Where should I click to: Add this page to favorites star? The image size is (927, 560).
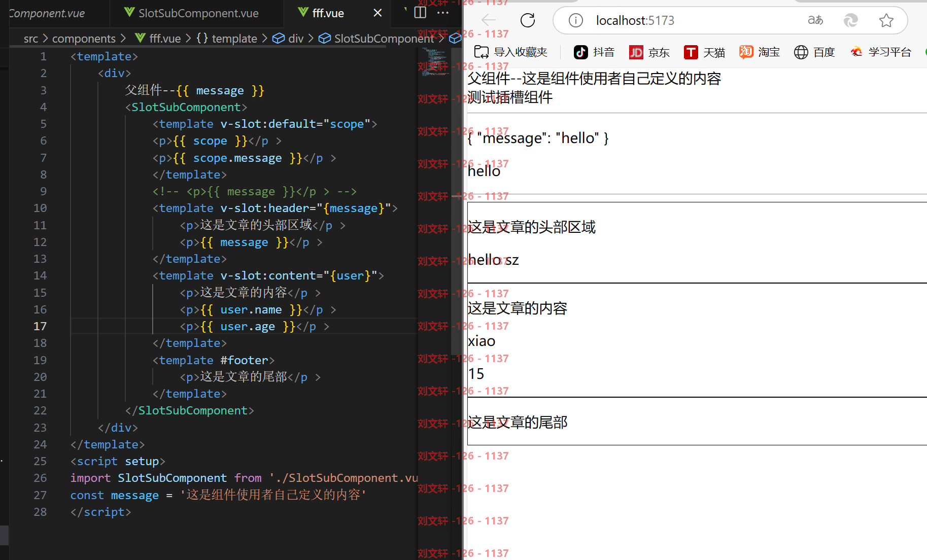coord(886,20)
